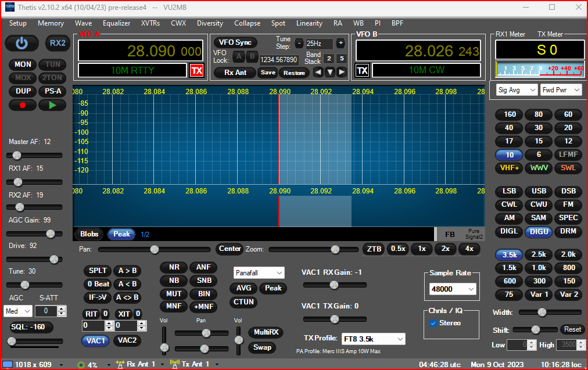Click the red VFO A TX indicator
The width and height of the screenshot is (588, 370).
(x=196, y=71)
